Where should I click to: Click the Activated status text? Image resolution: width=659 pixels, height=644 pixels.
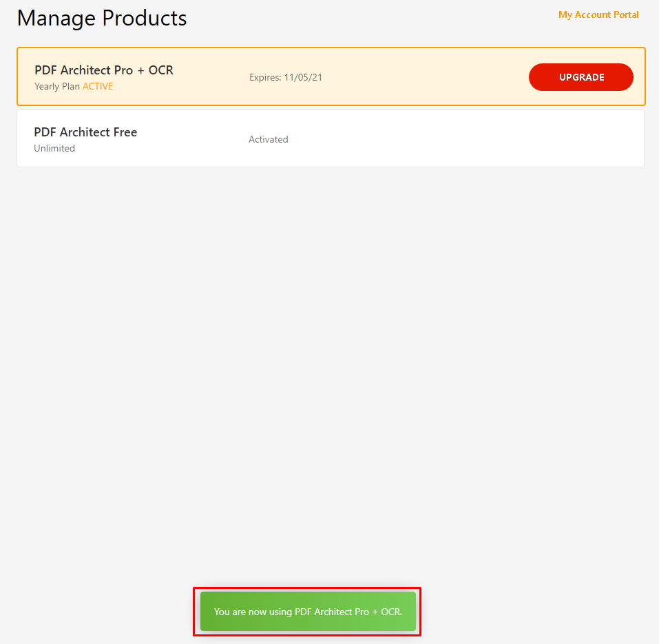[x=269, y=139]
